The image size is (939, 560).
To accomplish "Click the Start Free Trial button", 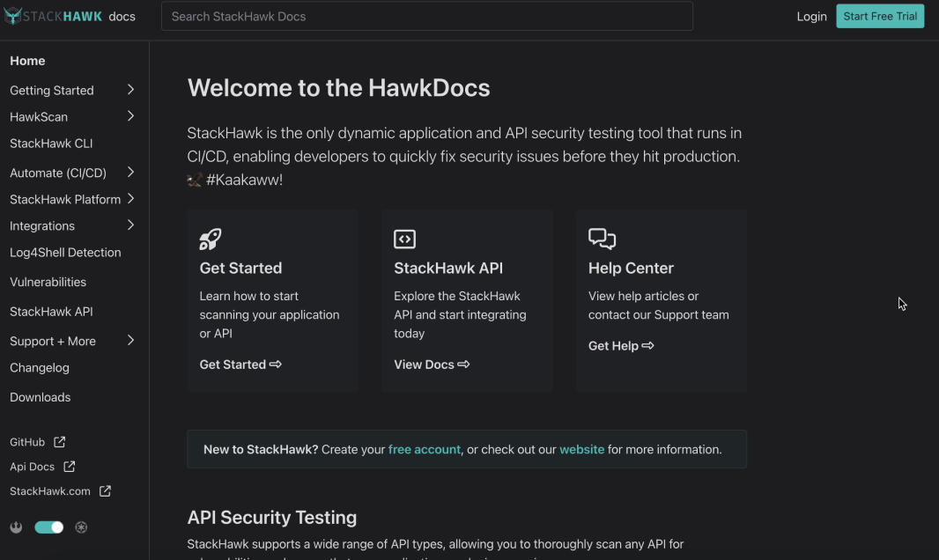I will coord(880,16).
